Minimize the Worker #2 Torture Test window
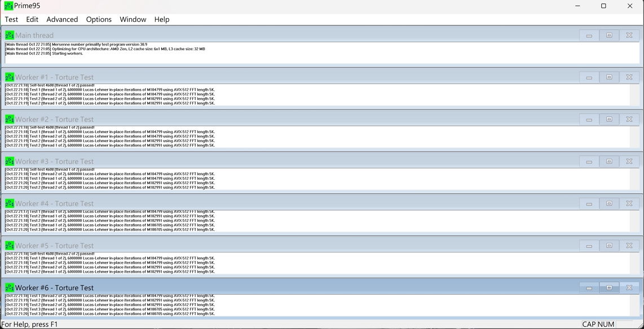The width and height of the screenshot is (644, 329). coord(589,119)
